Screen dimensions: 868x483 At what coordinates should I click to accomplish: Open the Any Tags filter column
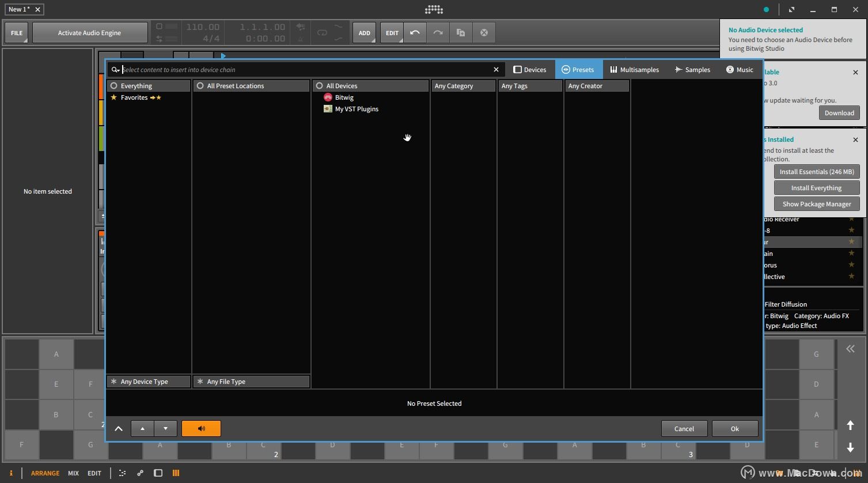click(x=530, y=86)
